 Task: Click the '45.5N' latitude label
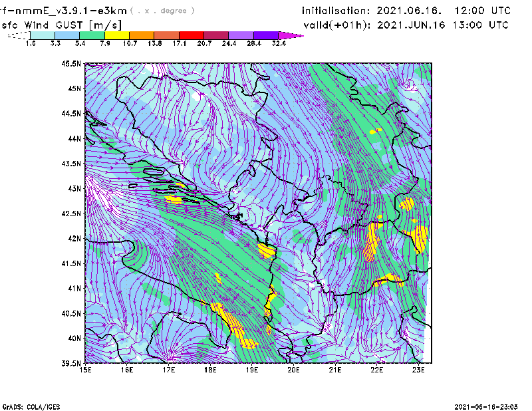click(71, 63)
